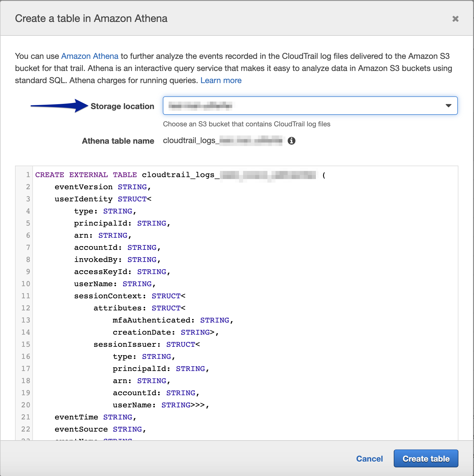The width and height of the screenshot is (474, 476).
Task: Click the Storage location label
Action: 122,106
